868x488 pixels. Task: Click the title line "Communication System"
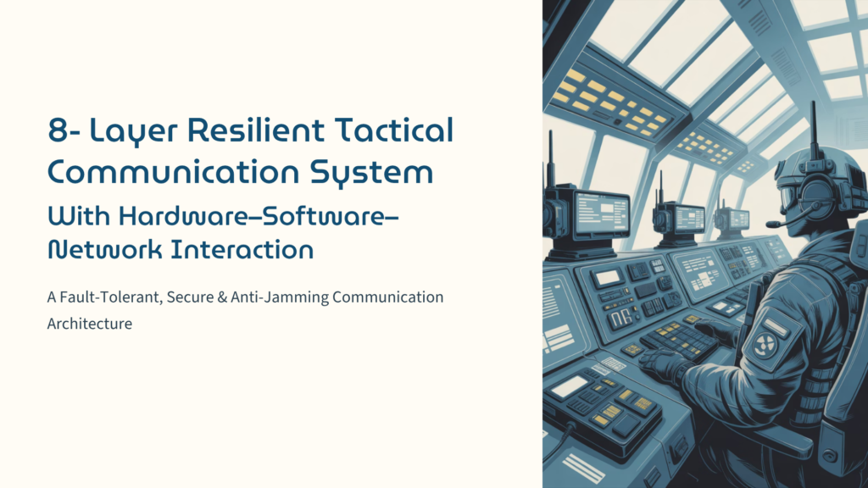tap(240, 172)
